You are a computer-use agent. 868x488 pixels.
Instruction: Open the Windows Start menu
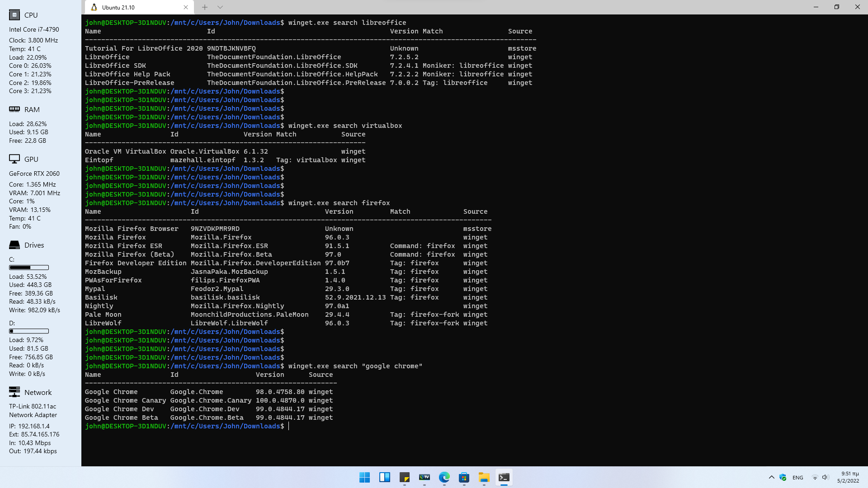(364, 477)
